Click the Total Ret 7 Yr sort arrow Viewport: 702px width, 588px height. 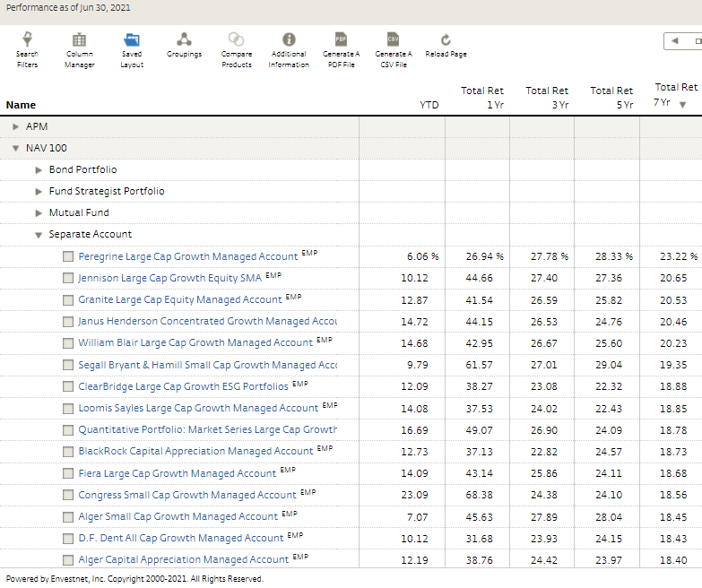683,105
